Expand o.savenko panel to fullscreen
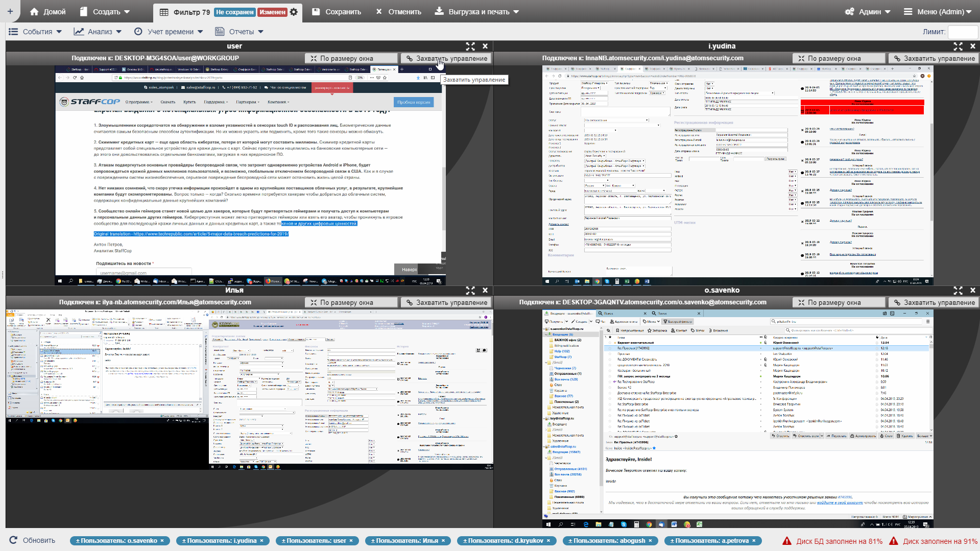The image size is (980, 551). pyautogui.click(x=958, y=291)
